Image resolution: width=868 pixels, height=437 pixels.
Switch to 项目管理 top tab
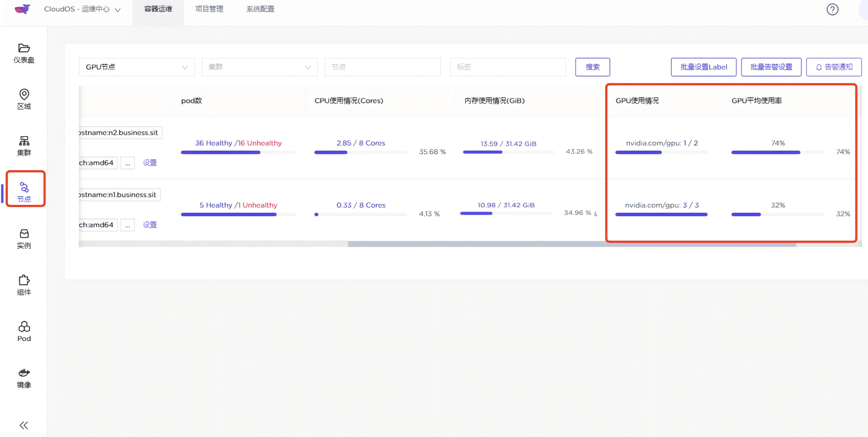[x=209, y=9]
